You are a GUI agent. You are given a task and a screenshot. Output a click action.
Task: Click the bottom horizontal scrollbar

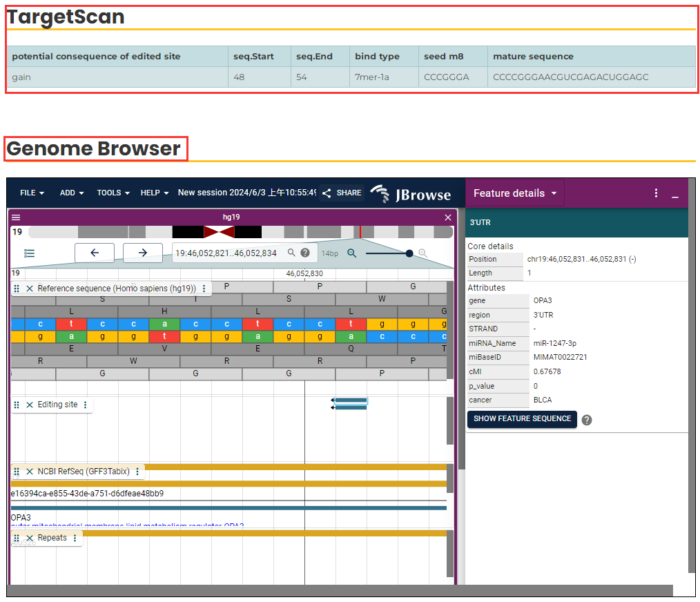[x=340, y=590]
